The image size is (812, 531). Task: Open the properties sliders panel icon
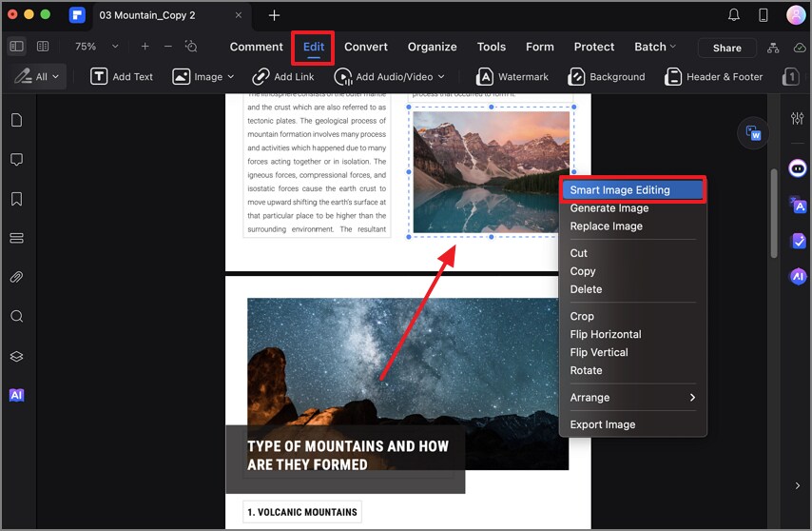click(798, 118)
